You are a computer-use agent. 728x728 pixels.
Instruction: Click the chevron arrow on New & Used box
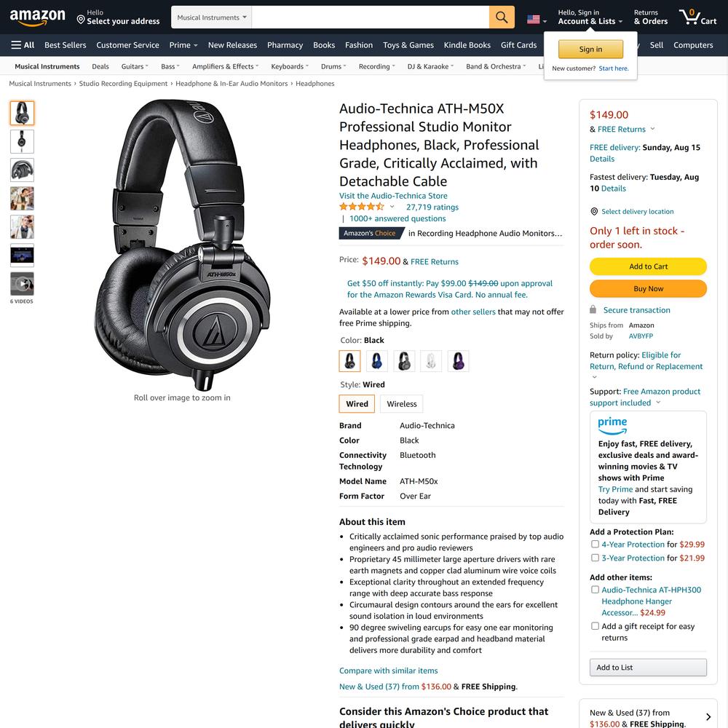click(x=708, y=717)
